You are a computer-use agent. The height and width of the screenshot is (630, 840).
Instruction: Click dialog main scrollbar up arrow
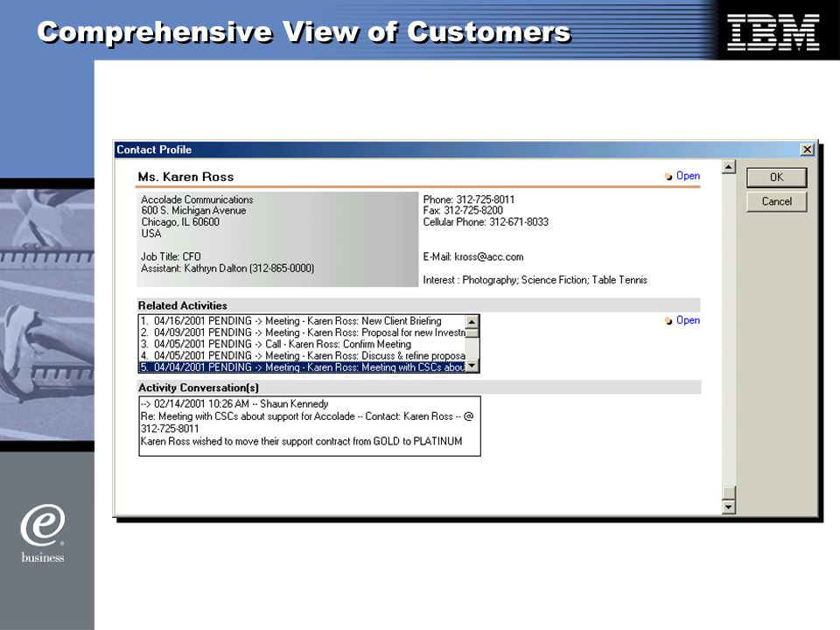pos(729,167)
